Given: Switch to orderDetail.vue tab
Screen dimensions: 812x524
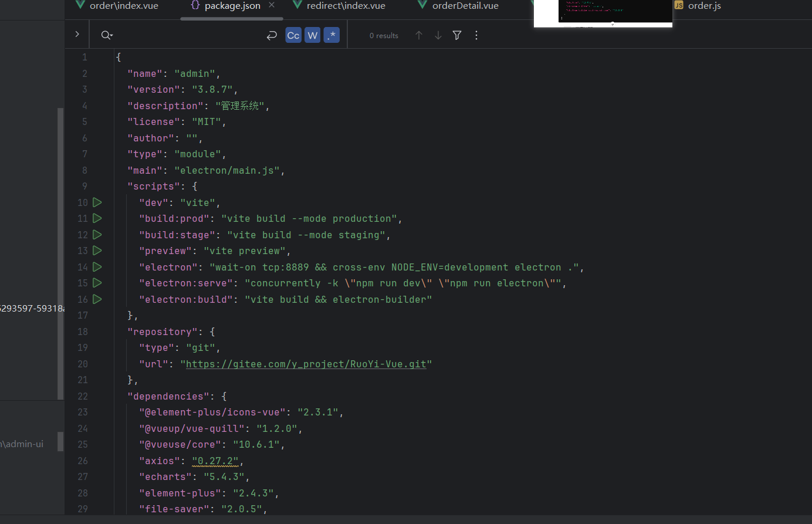Looking at the screenshot, I should pos(458,6).
